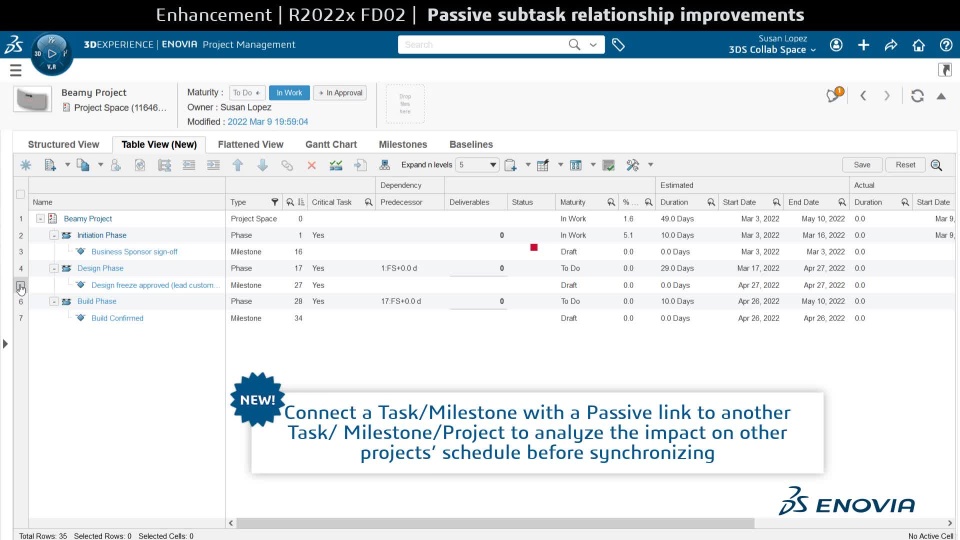
Task: Click the link dependency chain icon
Action: point(287,165)
